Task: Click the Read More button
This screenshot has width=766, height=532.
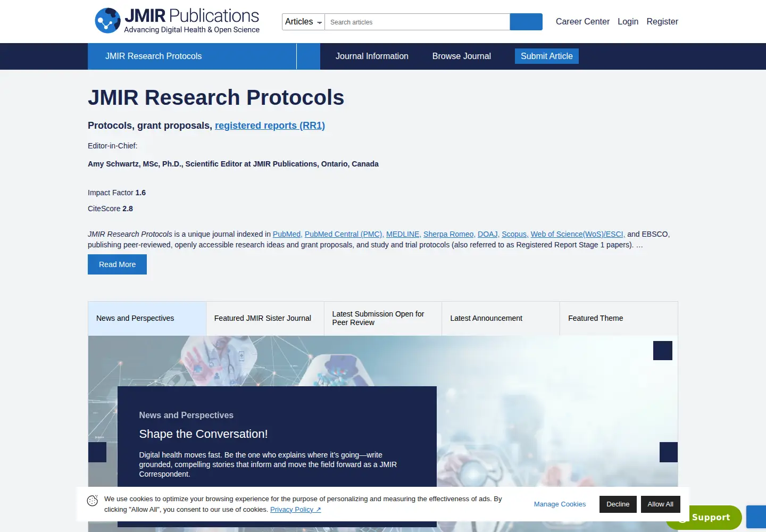Action: (117, 264)
